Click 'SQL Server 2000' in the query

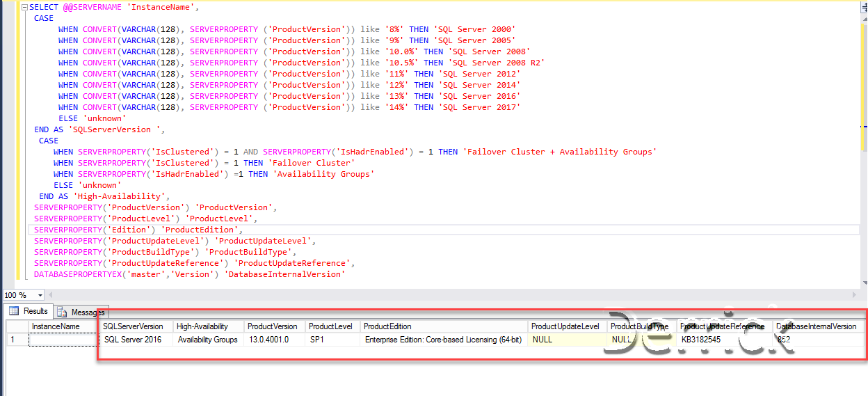coord(474,29)
